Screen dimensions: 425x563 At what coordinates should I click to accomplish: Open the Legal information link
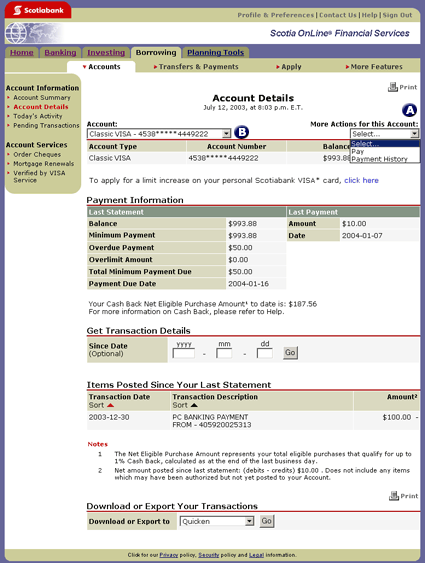256,555
